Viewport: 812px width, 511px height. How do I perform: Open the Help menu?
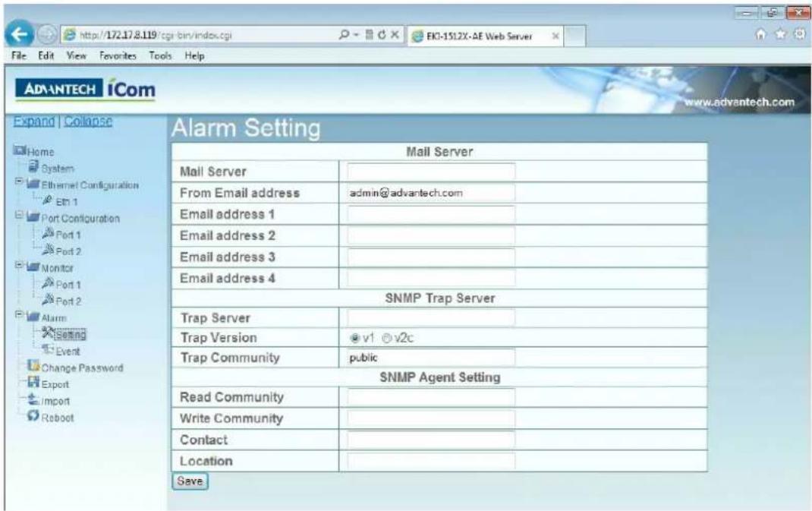195,55
